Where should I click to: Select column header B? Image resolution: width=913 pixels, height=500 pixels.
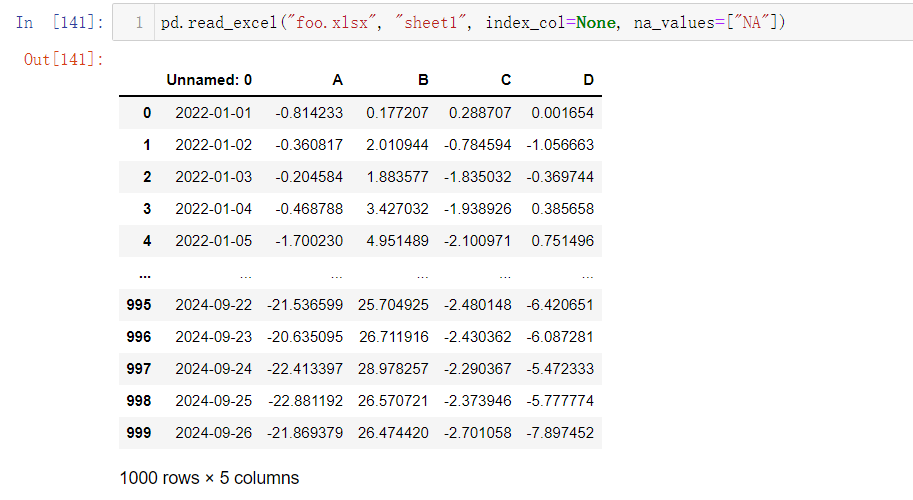[x=423, y=80]
